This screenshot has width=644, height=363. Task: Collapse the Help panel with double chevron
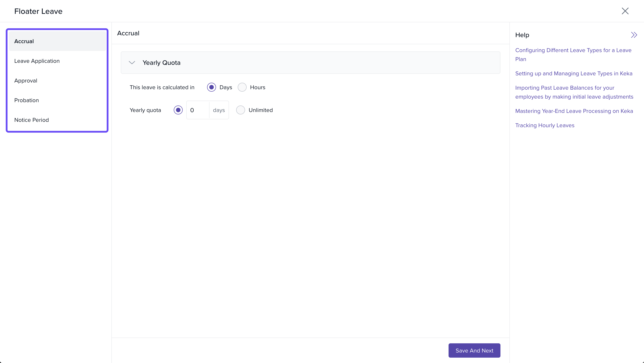[634, 35]
